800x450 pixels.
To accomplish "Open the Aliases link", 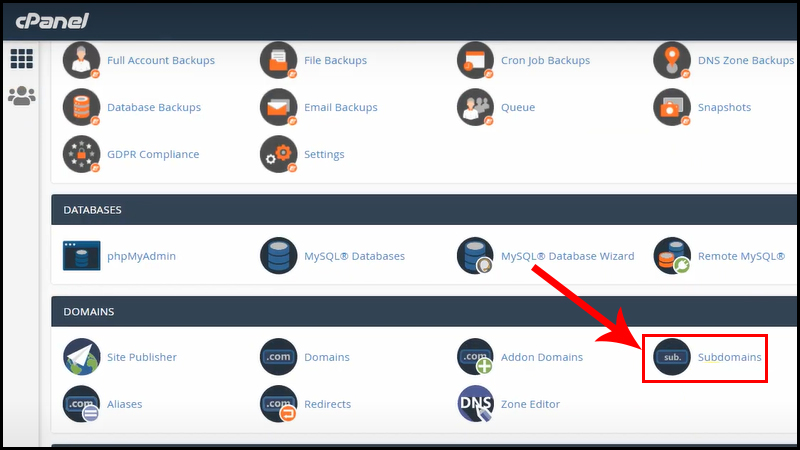I will 124,404.
